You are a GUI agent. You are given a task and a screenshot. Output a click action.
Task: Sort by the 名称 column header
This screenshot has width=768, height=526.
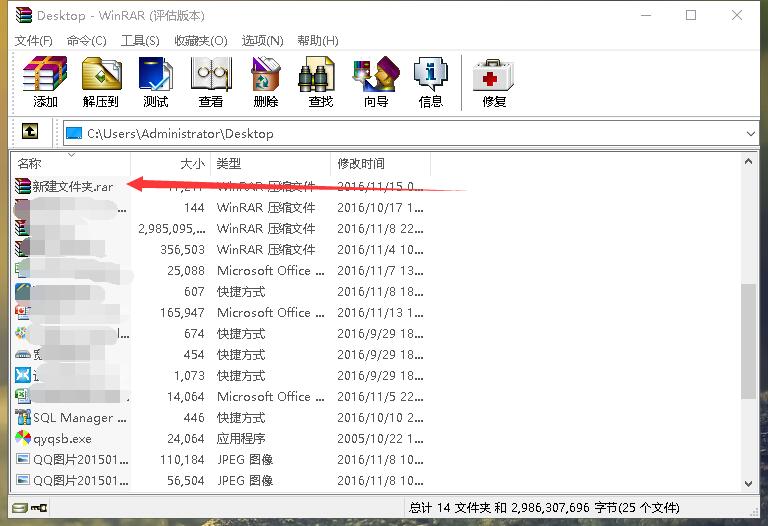[71, 164]
